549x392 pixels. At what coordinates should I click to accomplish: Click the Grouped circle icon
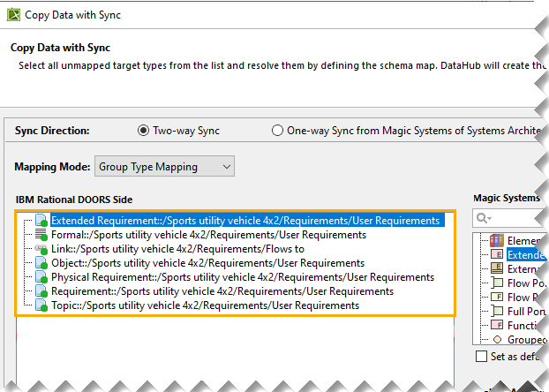[x=497, y=339]
